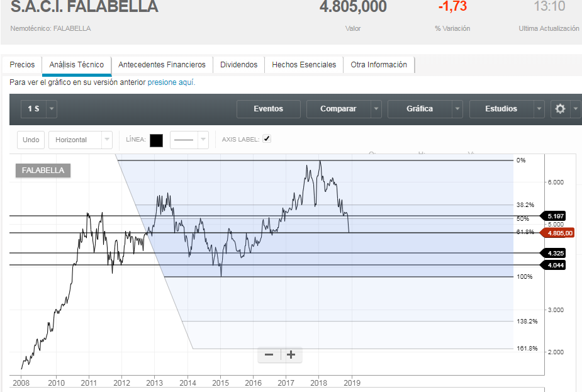Open the Gráfica dropdown arrow
Viewport: 582px width, 392px height.
click(x=457, y=109)
